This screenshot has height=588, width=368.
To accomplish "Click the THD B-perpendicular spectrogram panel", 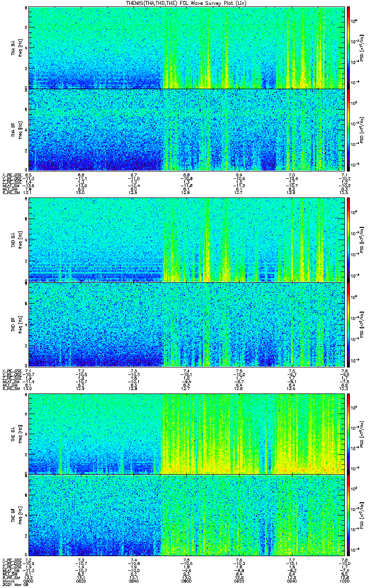I will tap(186, 240).
